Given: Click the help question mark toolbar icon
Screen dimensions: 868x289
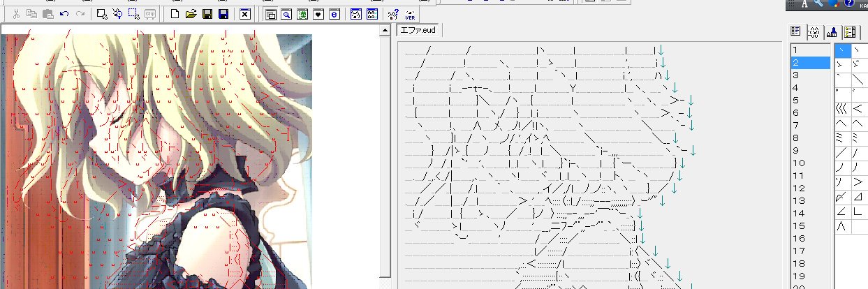Looking at the screenshot, I should (393, 14).
